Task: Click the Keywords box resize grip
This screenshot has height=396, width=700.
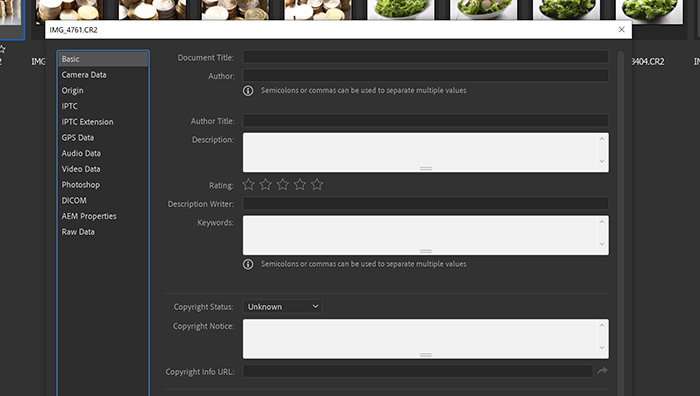Action: (x=425, y=251)
